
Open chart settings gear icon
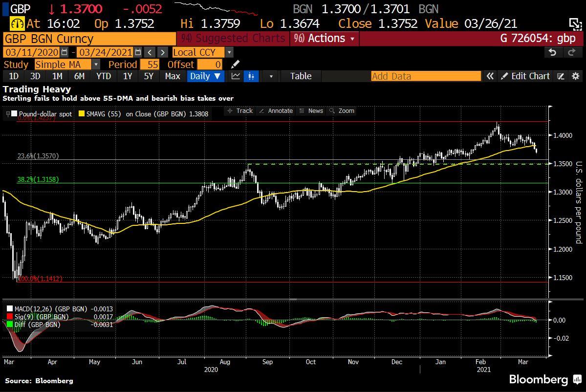pos(576,76)
